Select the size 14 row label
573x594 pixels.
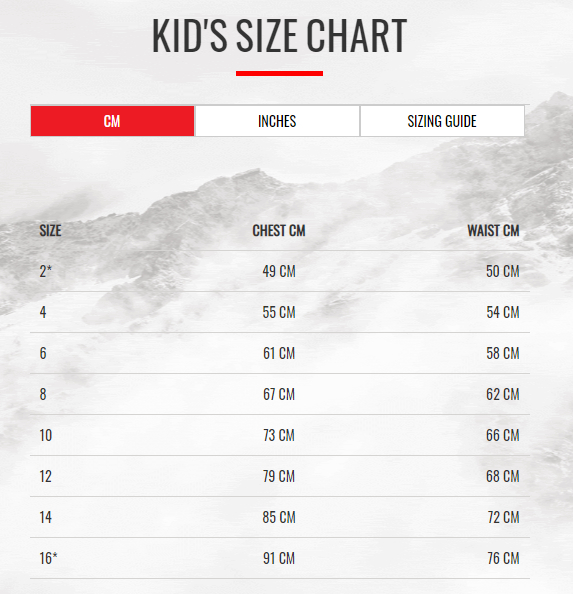45,517
